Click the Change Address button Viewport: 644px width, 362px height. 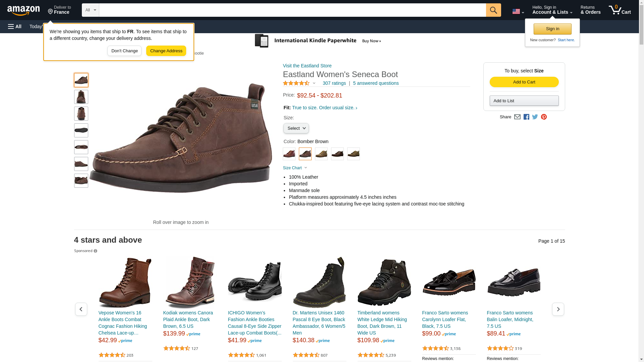tap(166, 51)
